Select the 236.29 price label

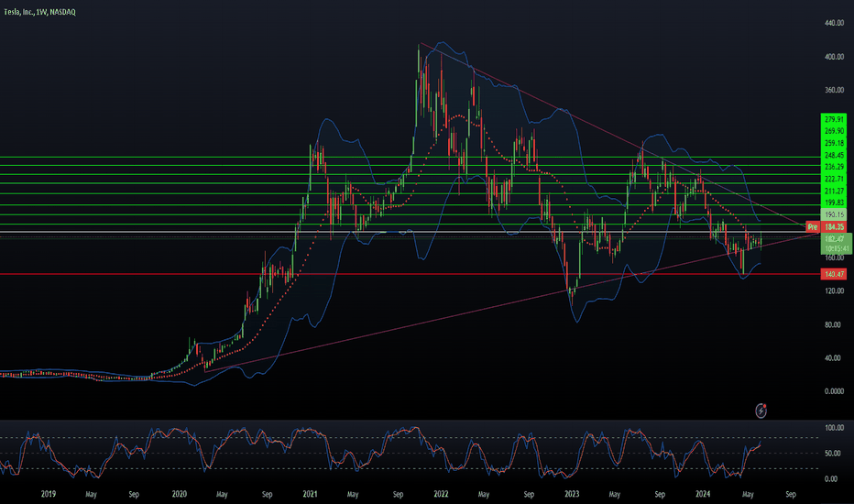[x=834, y=167]
